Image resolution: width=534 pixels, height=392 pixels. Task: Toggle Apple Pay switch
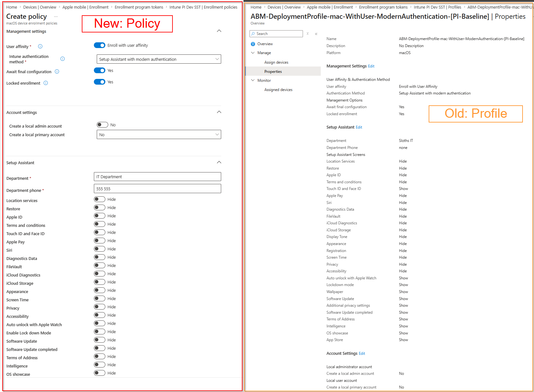coord(100,241)
